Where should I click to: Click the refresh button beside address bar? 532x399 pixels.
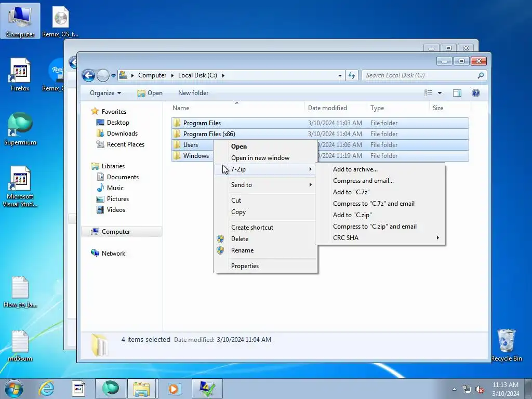pos(352,75)
